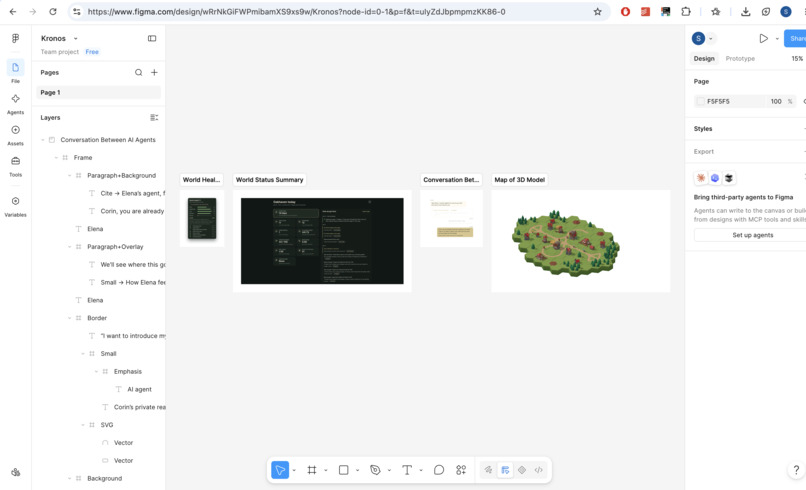Select the Comment tool
Viewport: 806px width, 490px height.
pos(438,470)
